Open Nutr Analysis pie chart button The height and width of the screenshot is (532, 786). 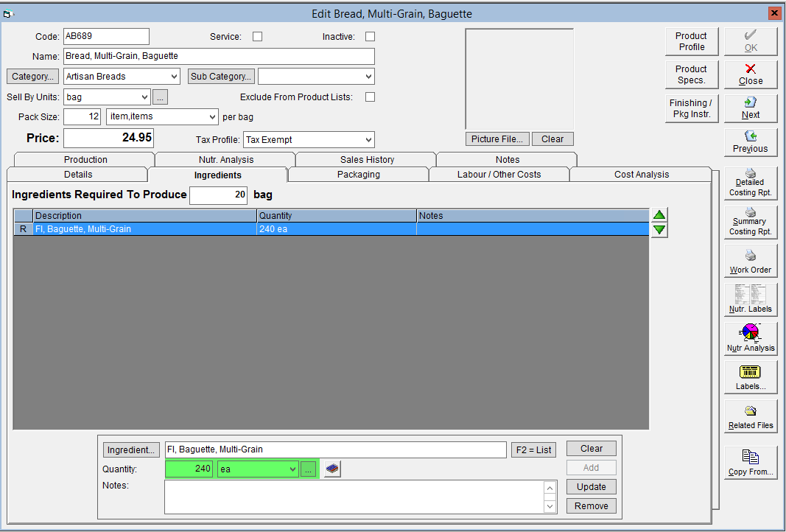[751, 339]
